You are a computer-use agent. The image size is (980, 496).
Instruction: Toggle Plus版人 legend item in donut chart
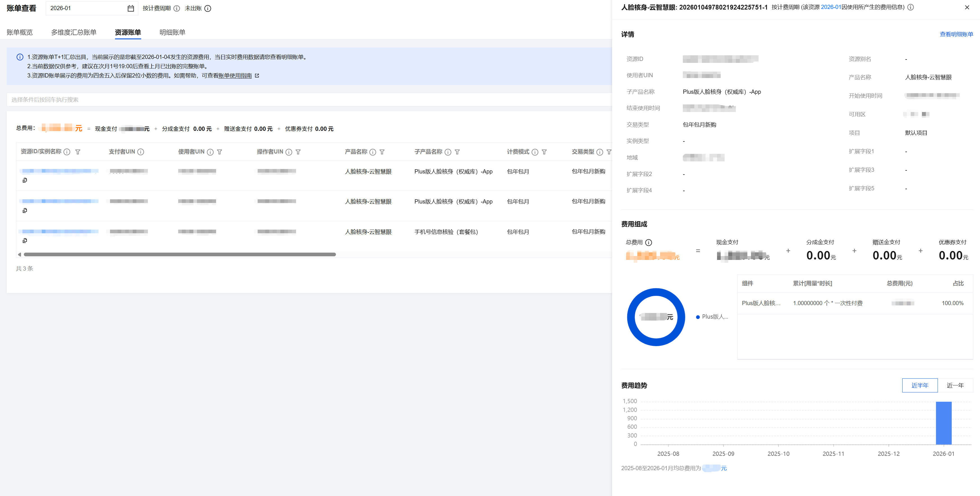[712, 317]
